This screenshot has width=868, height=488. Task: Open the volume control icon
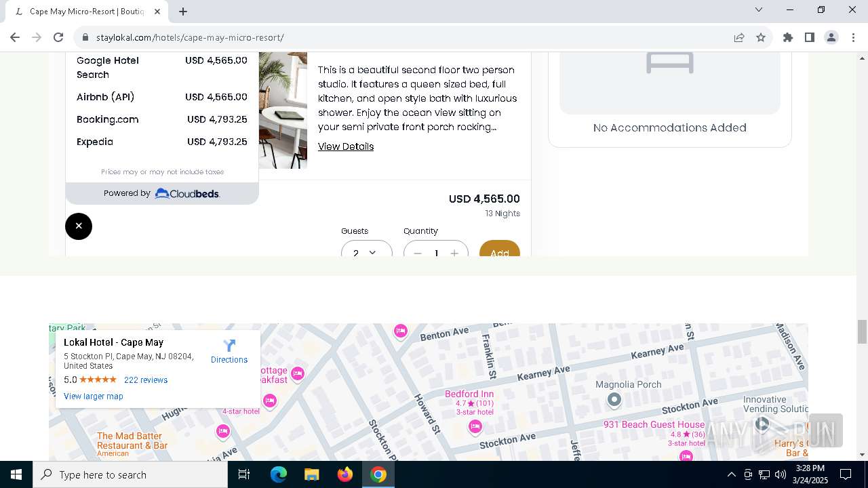(x=780, y=474)
